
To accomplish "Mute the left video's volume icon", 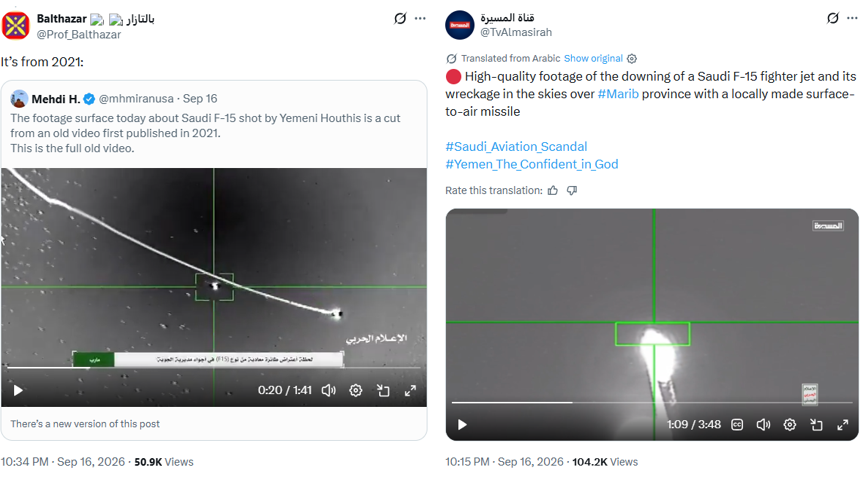I will point(329,391).
